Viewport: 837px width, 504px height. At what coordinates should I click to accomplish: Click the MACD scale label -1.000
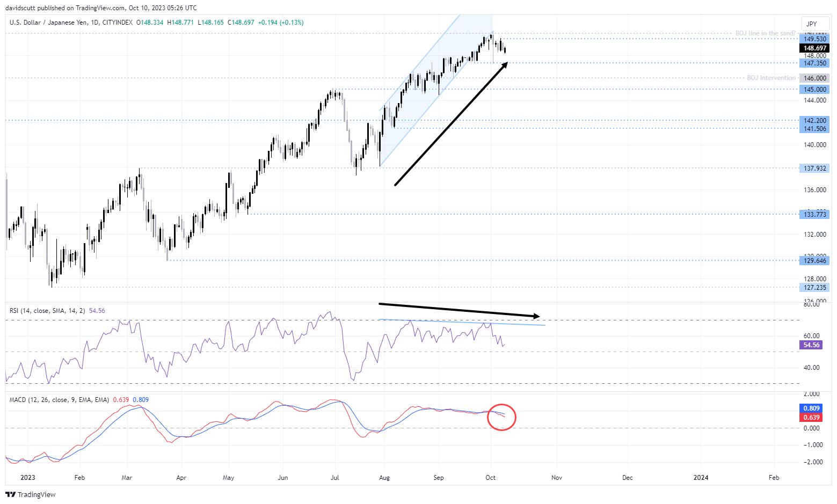[x=812, y=445]
